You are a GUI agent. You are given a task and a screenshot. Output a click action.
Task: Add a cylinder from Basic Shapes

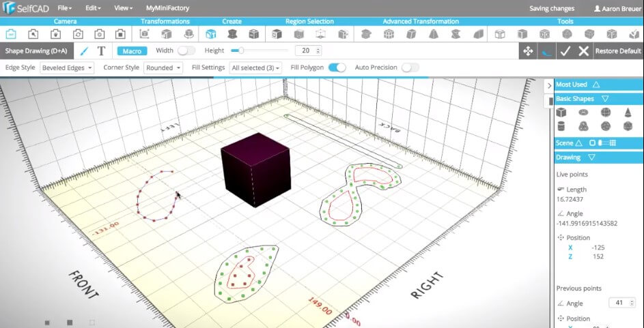[x=561, y=126]
